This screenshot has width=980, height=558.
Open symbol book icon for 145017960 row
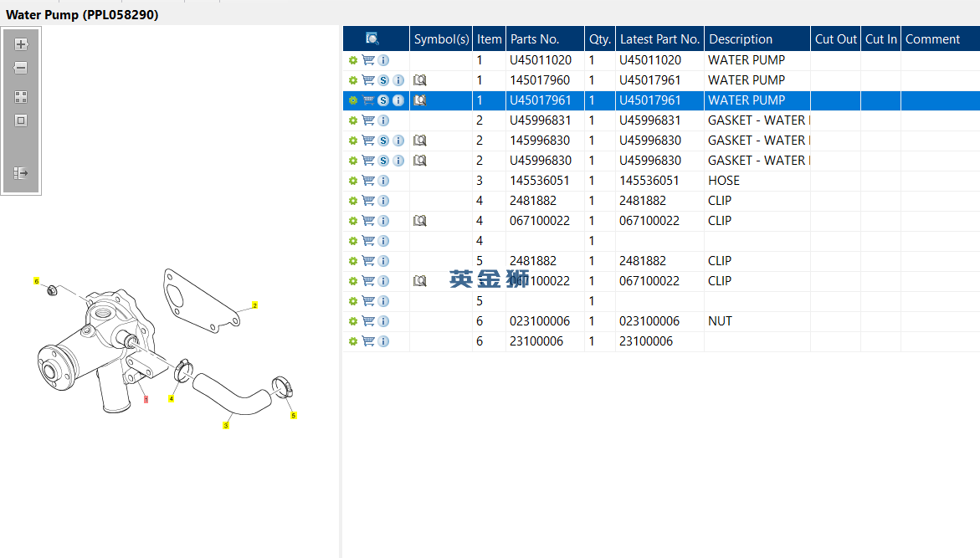click(x=420, y=80)
